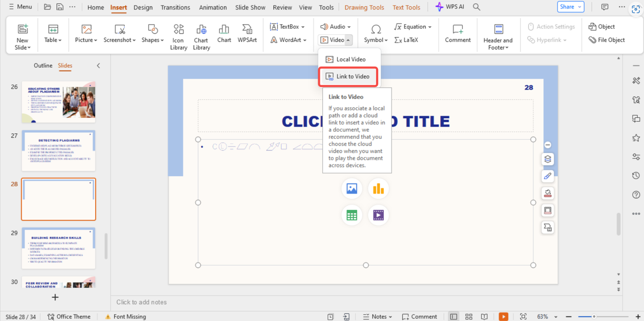Click the Save icon next to Menu
The width and height of the screenshot is (644, 321).
[x=60, y=7]
